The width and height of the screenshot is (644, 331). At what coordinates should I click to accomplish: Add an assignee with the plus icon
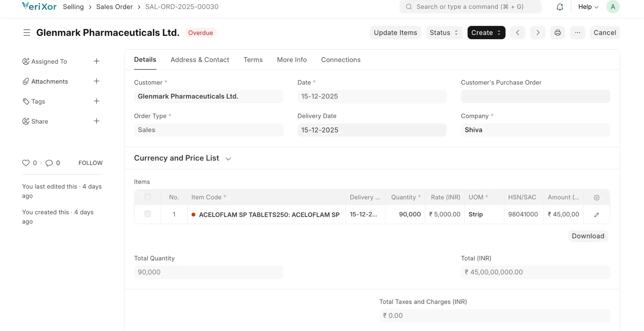pos(97,61)
